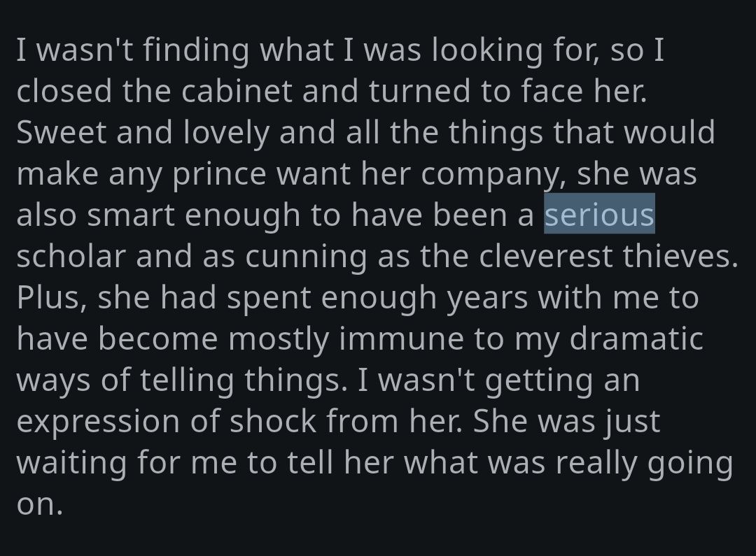
Task: Tap the word "cunning"
Action: (x=306, y=257)
